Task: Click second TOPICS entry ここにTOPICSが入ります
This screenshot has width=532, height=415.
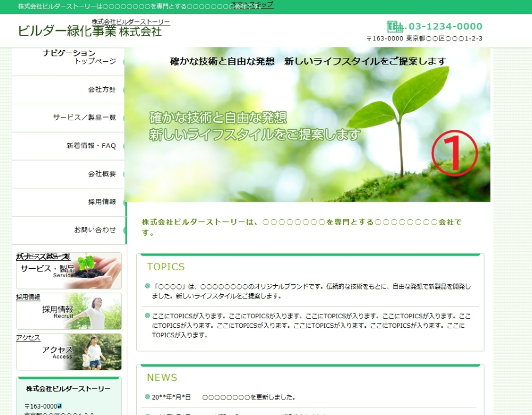Action: tap(311, 326)
